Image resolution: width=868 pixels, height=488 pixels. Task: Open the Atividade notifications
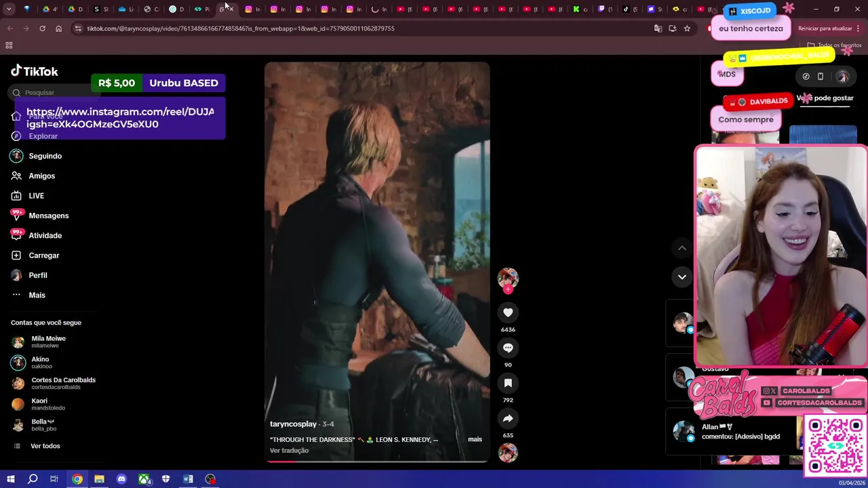(45, 235)
